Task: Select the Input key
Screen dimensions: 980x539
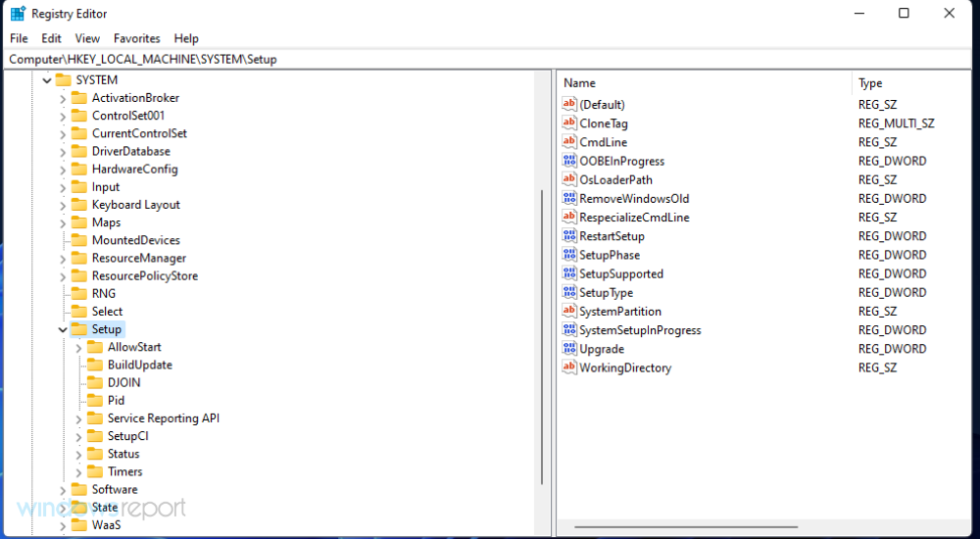Action: (x=106, y=187)
